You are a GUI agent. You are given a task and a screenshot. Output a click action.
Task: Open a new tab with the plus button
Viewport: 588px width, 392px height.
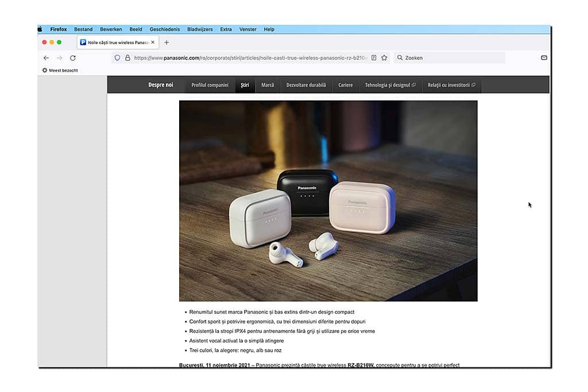167,42
